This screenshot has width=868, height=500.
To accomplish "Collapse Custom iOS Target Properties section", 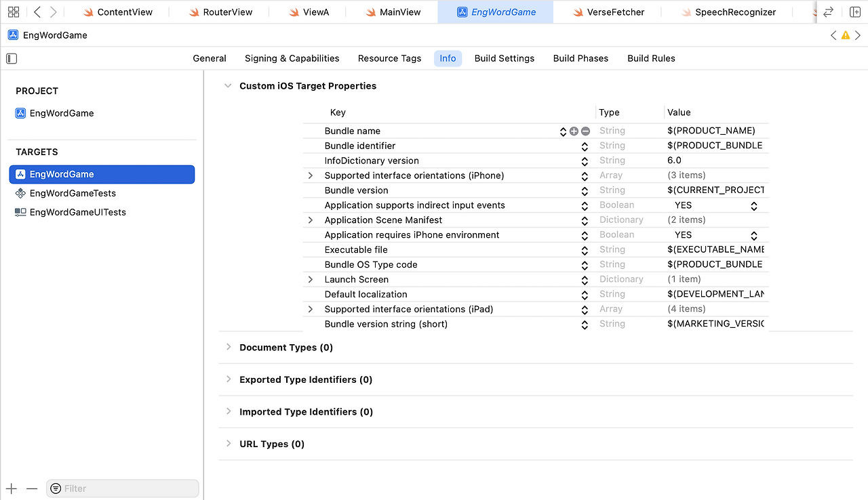I will pos(228,86).
